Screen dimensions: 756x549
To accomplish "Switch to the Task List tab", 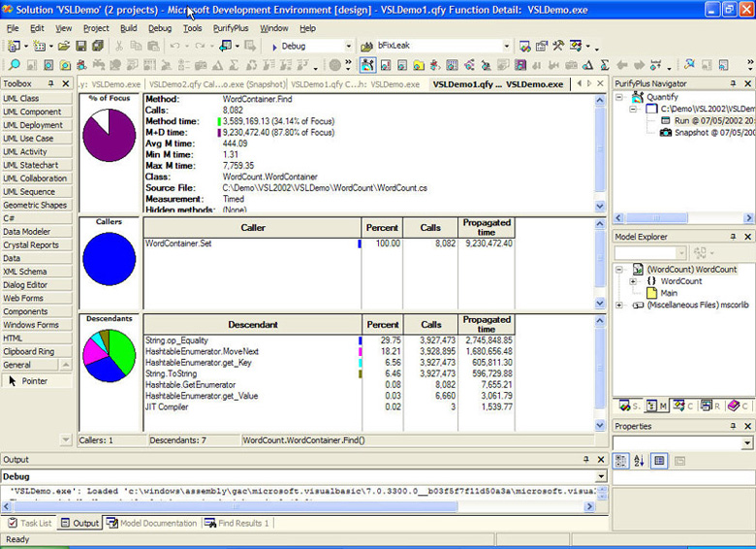I will click(x=29, y=523).
